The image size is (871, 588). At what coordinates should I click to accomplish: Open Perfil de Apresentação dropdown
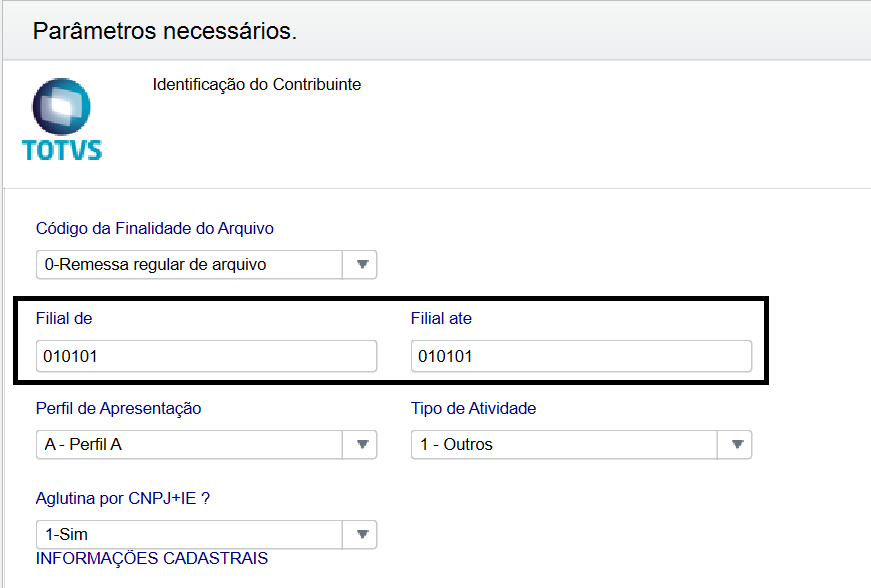coord(206,445)
